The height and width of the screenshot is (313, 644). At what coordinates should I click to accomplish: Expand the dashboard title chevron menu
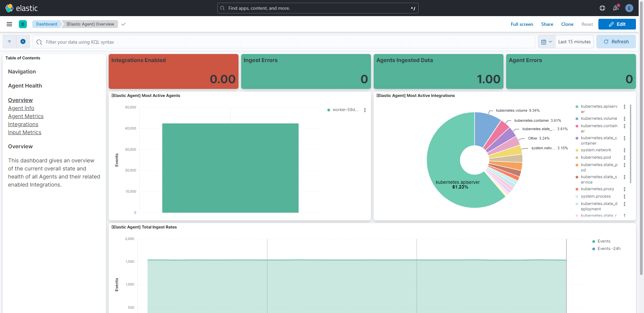[123, 24]
